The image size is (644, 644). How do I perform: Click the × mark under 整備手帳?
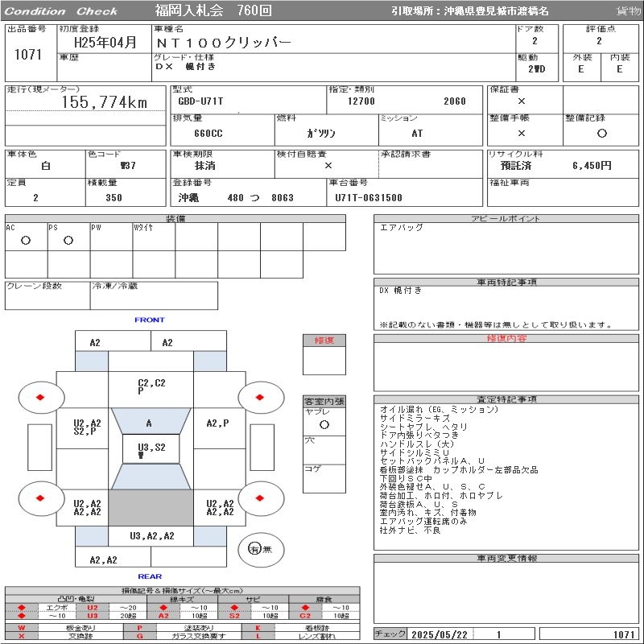[x=522, y=133]
